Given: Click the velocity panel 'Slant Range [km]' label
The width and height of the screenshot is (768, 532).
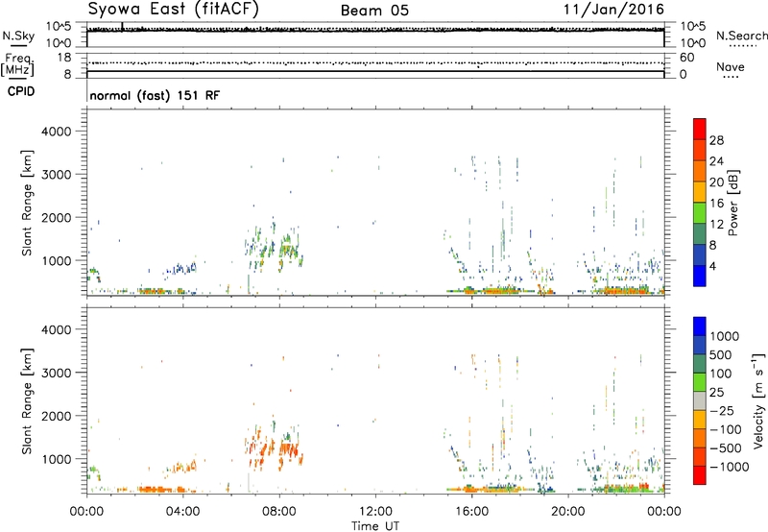Looking at the screenshot, I should (27, 401).
